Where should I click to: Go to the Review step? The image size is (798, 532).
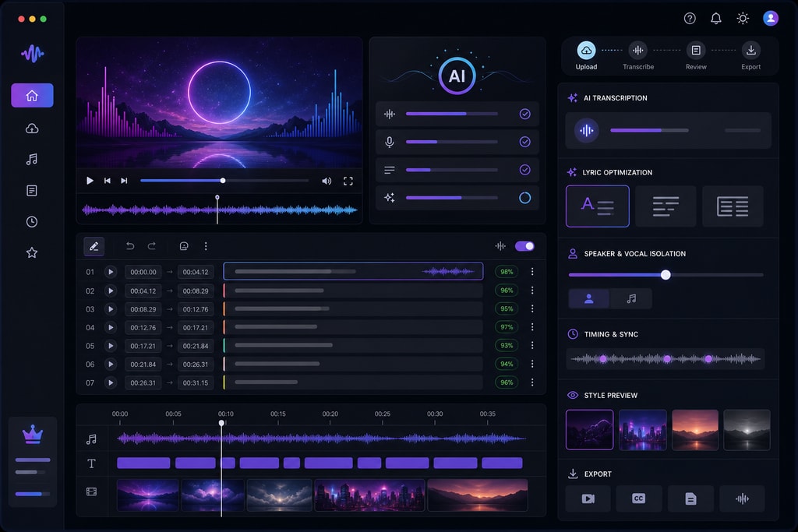(x=696, y=55)
